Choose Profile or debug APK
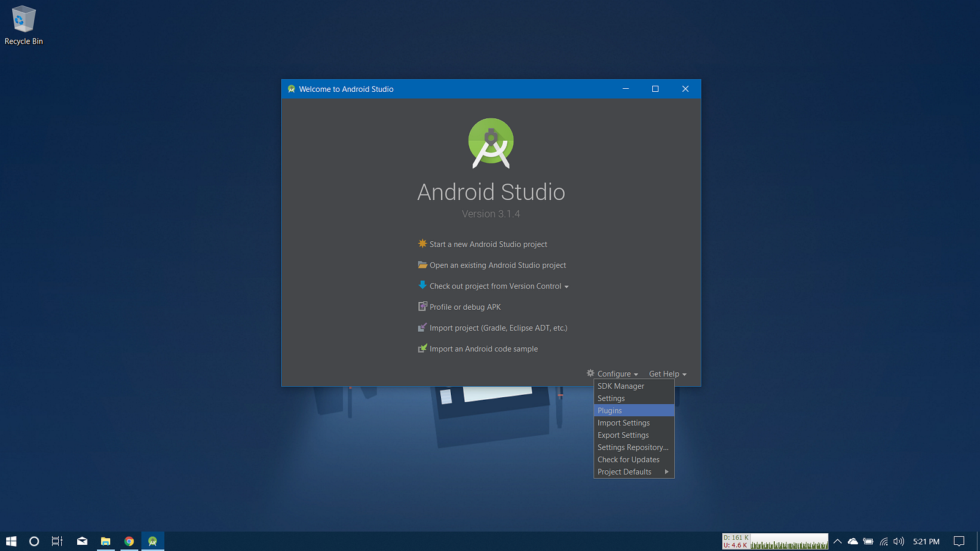 click(x=465, y=307)
